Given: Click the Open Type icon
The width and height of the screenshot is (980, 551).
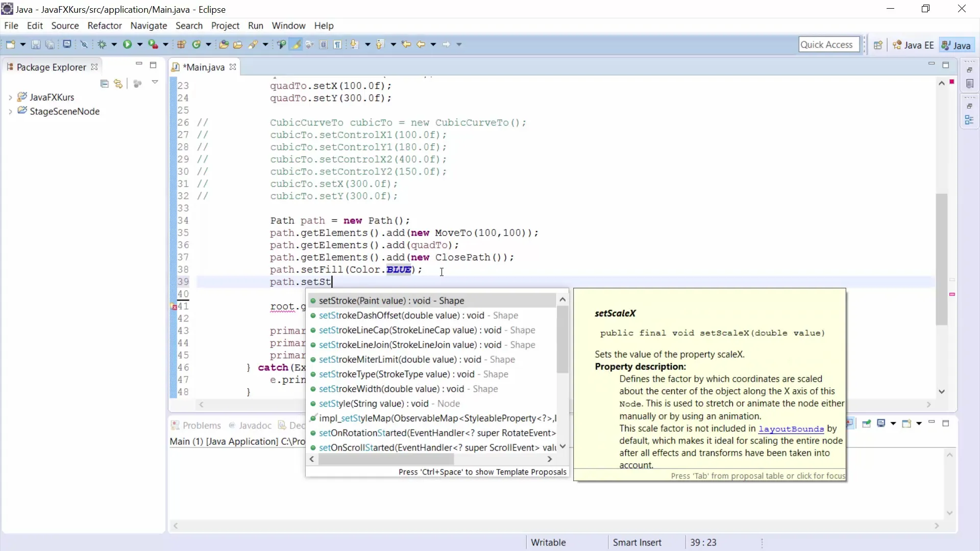Looking at the screenshot, I should point(224,45).
